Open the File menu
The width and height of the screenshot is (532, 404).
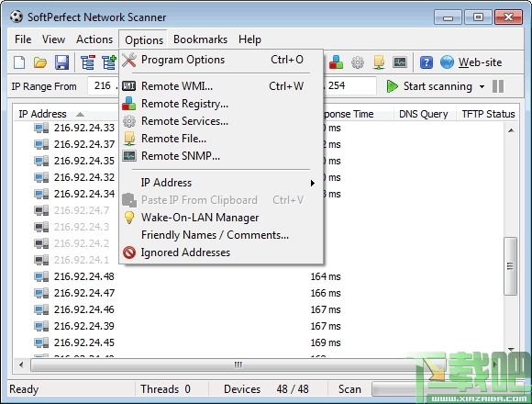tap(23, 39)
